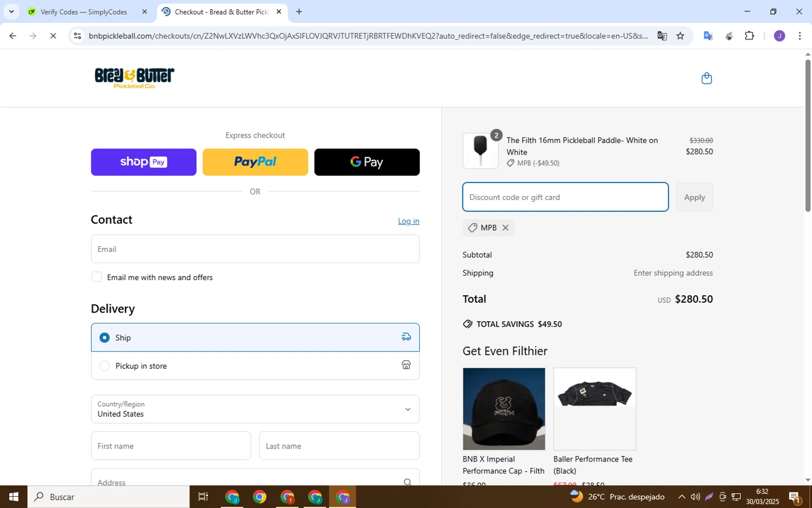
Task: Focus the Email input field
Action: point(255,249)
